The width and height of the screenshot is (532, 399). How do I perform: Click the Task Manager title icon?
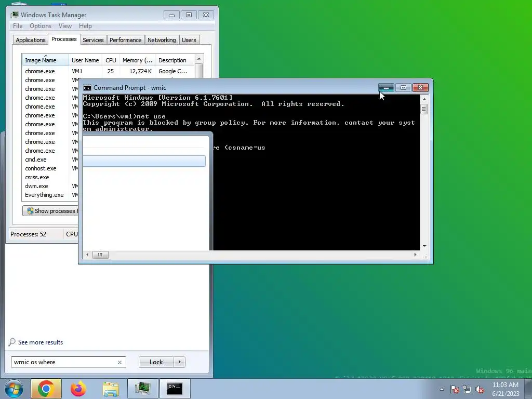point(15,15)
